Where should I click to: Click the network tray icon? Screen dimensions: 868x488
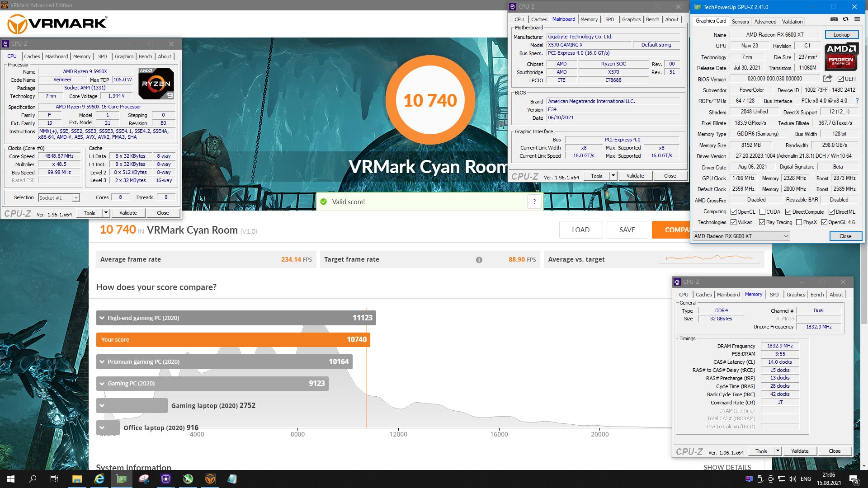782,479
